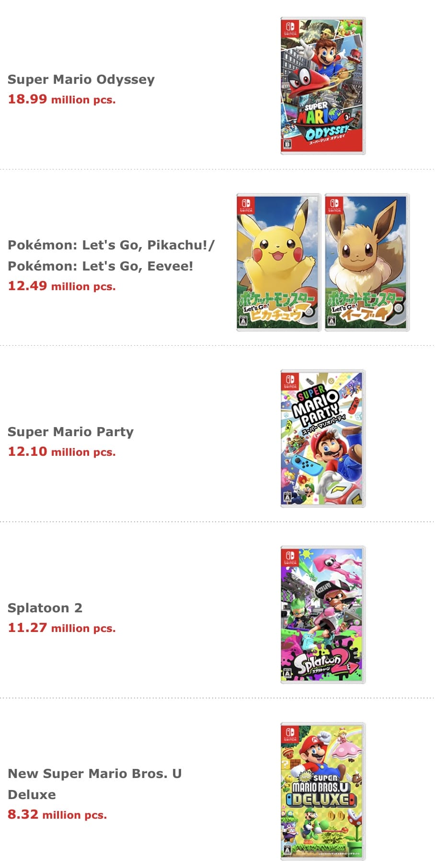Click the Super Mario Party title text
Viewport: 435px width, 868px height.
[70, 432]
